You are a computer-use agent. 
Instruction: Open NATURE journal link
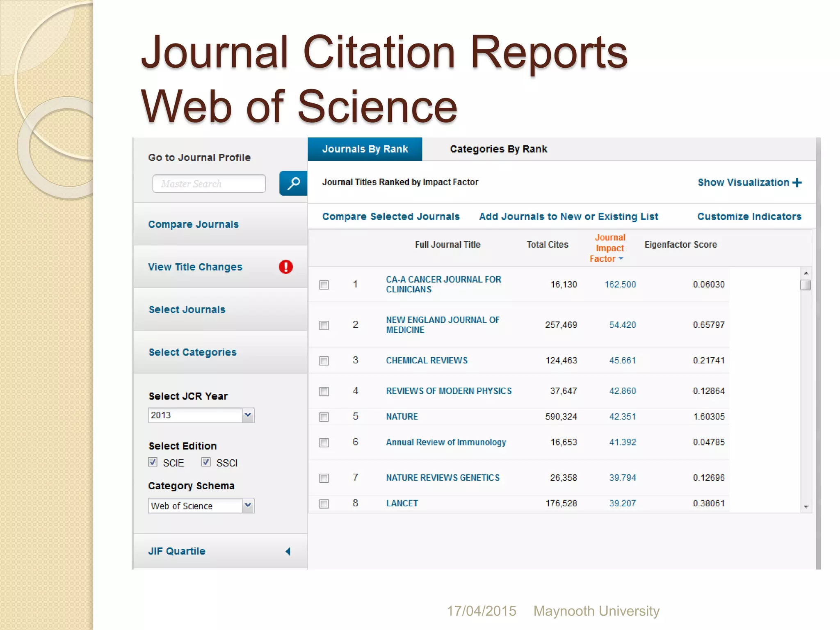[402, 417]
